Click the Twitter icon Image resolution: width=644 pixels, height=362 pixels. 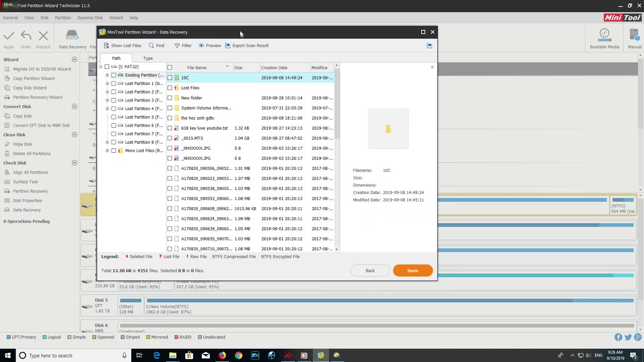tap(628, 337)
